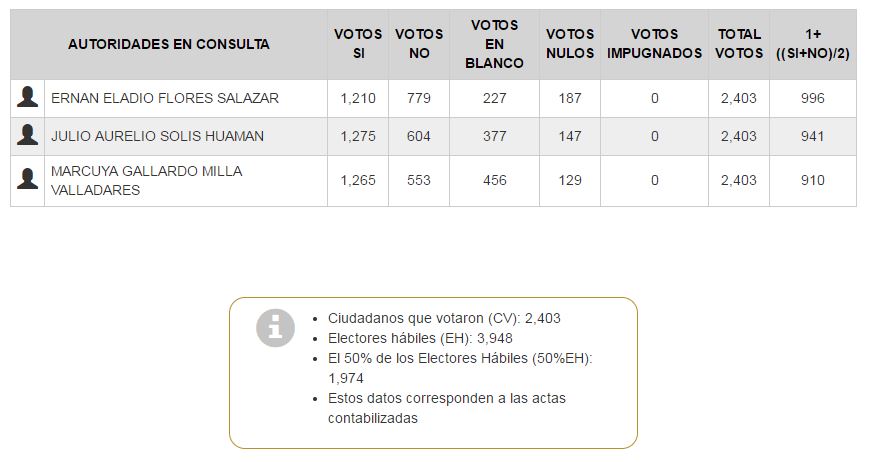This screenshot has width=879, height=462.
Task: Click the info icon in the summary box
Action: coord(276,327)
